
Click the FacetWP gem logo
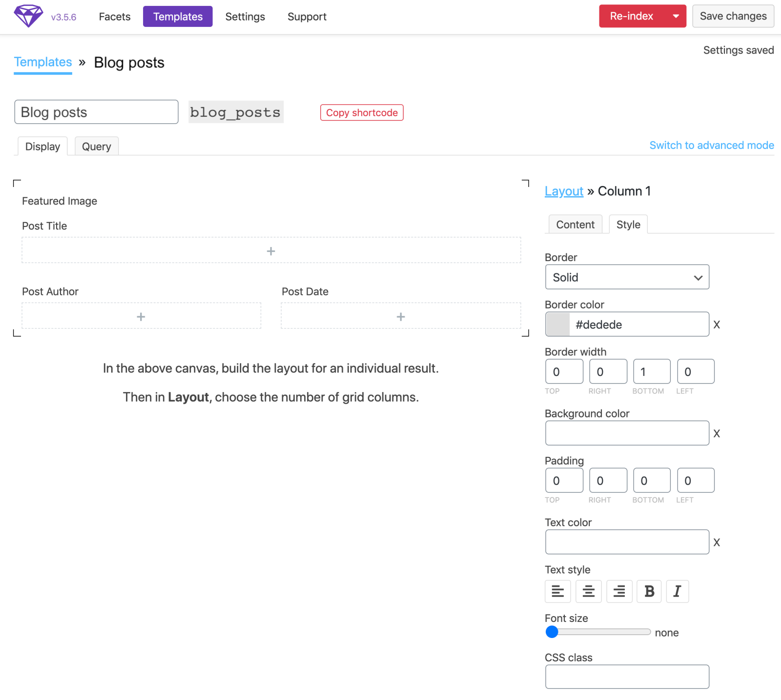pyautogui.click(x=28, y=16)
